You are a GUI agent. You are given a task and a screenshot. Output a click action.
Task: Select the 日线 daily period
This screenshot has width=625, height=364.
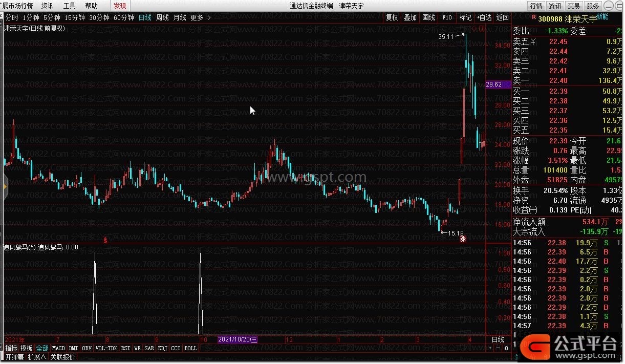point(145,17)
